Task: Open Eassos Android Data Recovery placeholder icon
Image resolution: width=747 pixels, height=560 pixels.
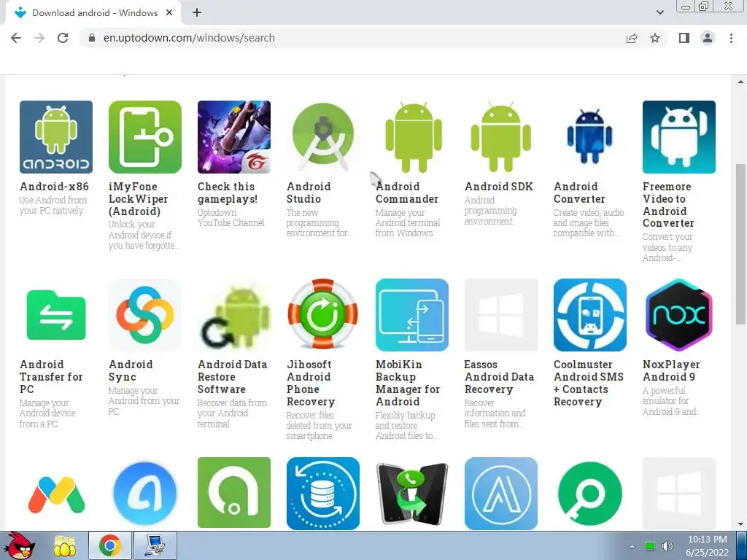Action: [x=500, y=315]
